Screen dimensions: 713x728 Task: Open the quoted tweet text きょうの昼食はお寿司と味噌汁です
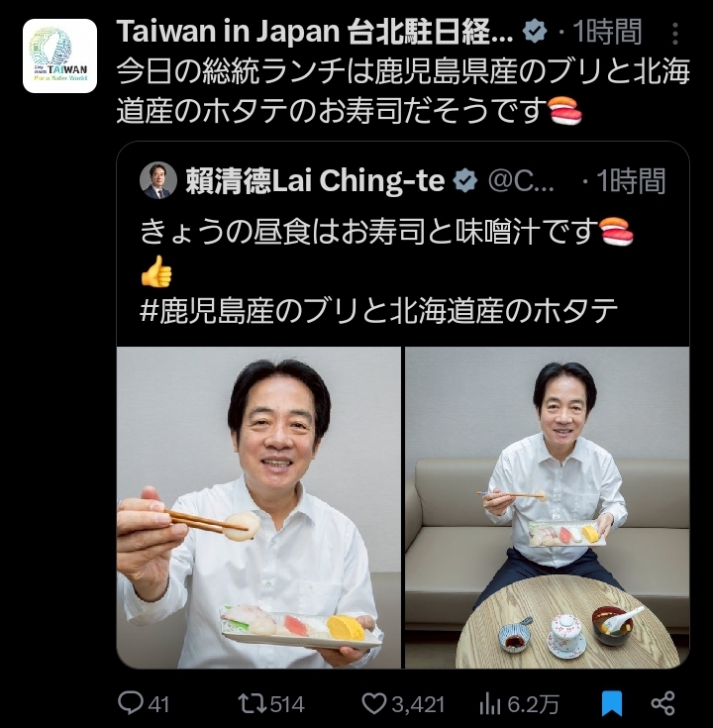pos(369,231)
